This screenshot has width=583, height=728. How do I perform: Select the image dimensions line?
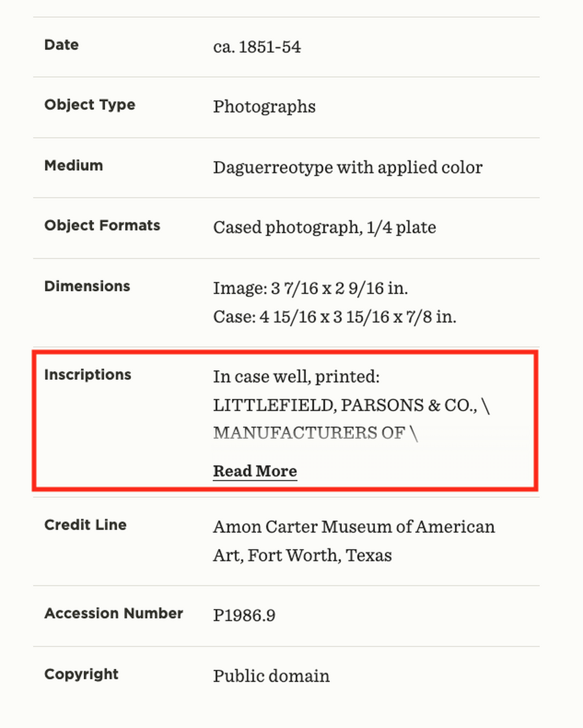pyautogui.click(x=311, y=288)
